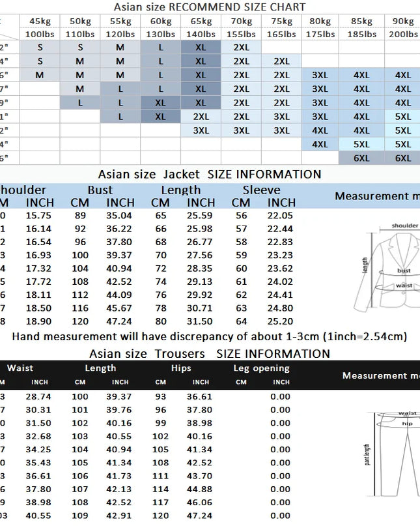420x526 pixels.
Task: Select the jacket length value 25.59
Action: pyautogui.click(x=199, y=216)
